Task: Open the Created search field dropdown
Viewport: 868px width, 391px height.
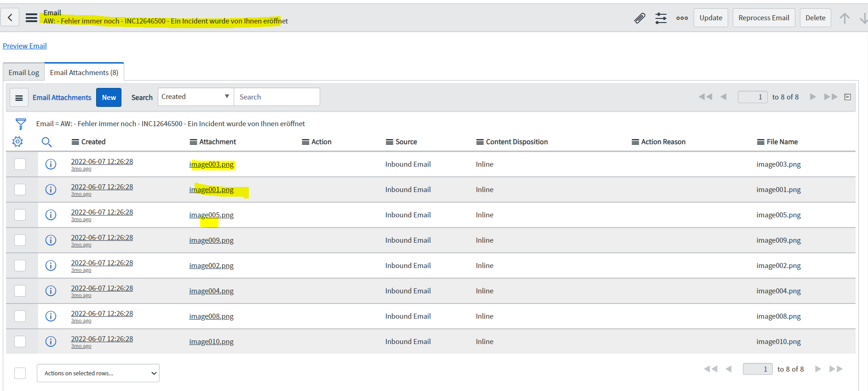Action: pos(195,97)
